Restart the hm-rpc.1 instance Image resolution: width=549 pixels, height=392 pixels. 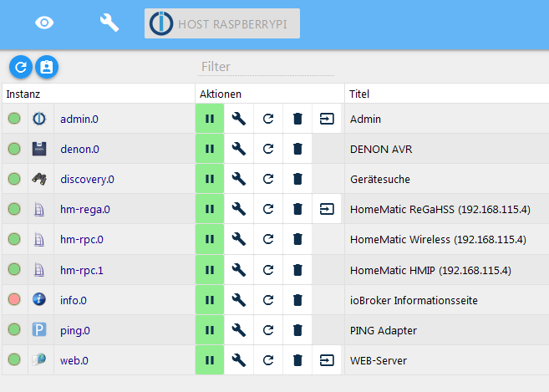268,270
